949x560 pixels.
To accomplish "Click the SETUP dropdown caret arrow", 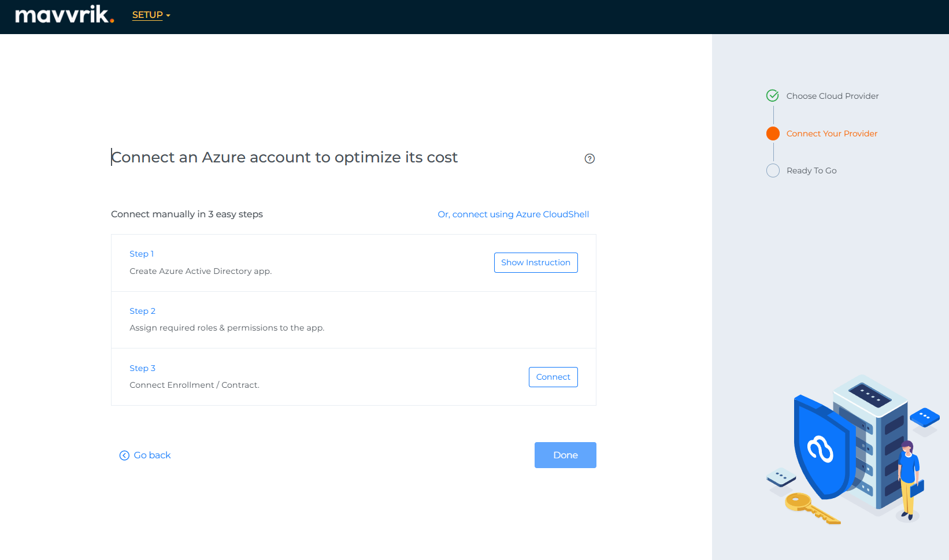I will pos(168,16).
